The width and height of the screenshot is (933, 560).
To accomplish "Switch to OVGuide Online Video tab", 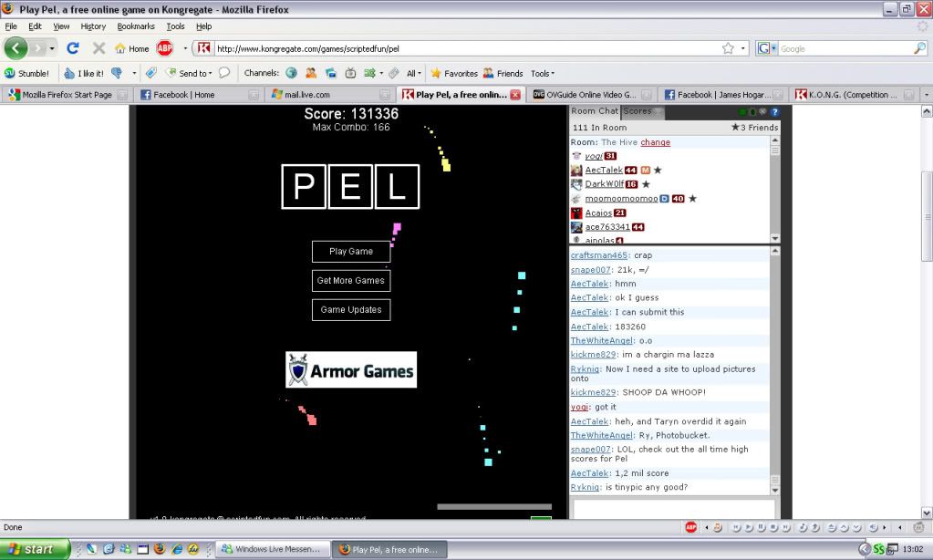I will pos(591,95).
